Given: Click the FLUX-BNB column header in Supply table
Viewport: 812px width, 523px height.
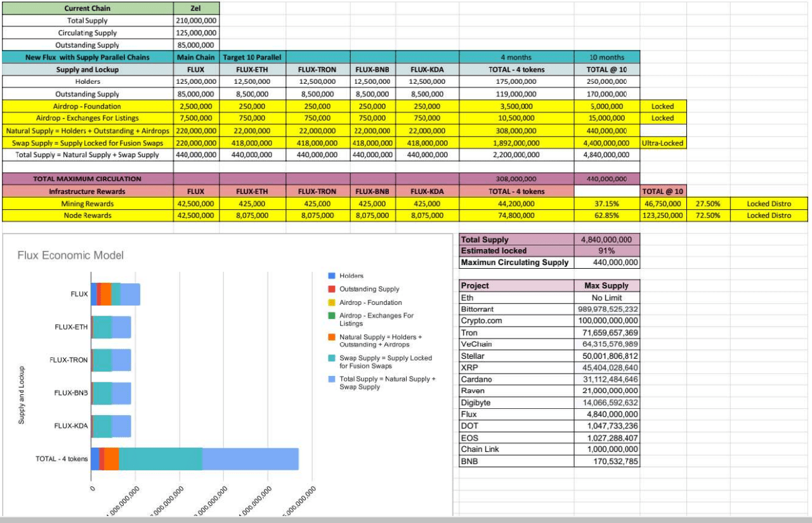Looking at the screenshot, I should click(372, 69).
